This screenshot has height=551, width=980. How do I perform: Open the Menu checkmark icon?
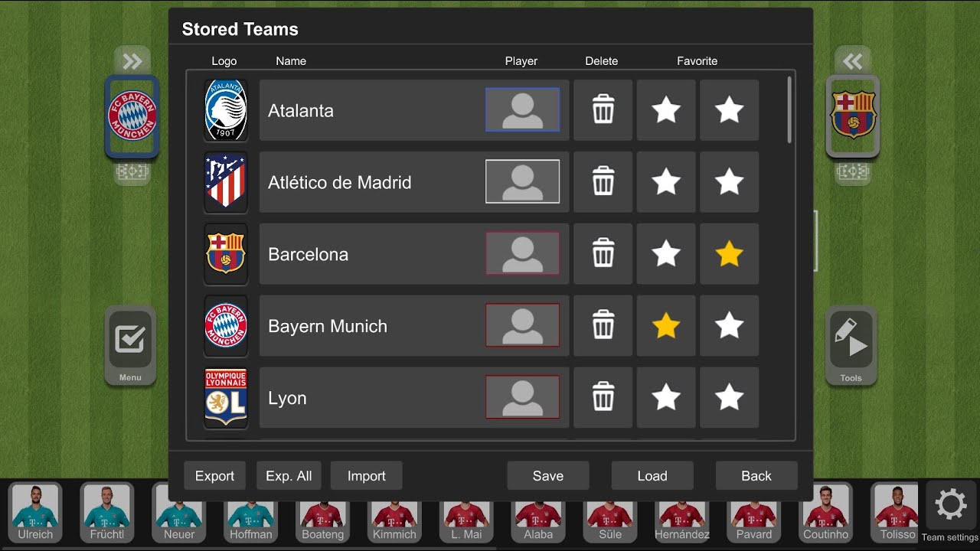[130, 345]
